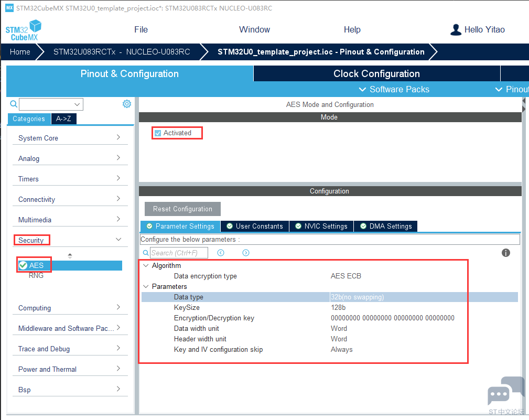Toggle the Activated checkbox for AES
Image resolution: width=529 pixels, height=420 pixels.
(158, 133)
